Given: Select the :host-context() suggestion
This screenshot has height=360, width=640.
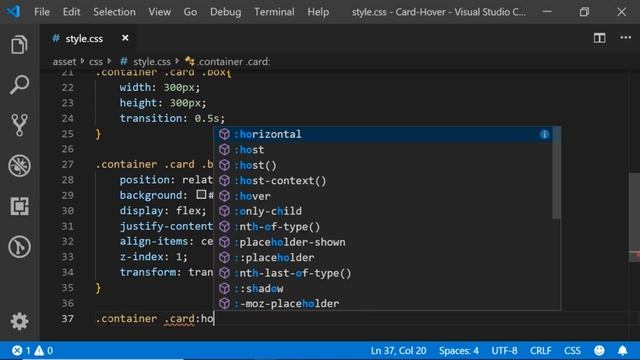Looking at the screenshot, I should click(x=384, y=180).
